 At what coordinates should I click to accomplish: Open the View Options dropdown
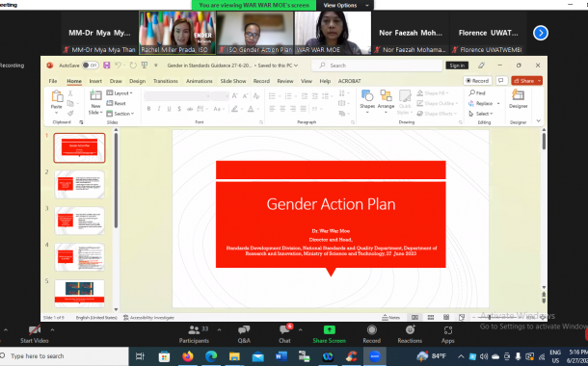[x=345, y=5]
